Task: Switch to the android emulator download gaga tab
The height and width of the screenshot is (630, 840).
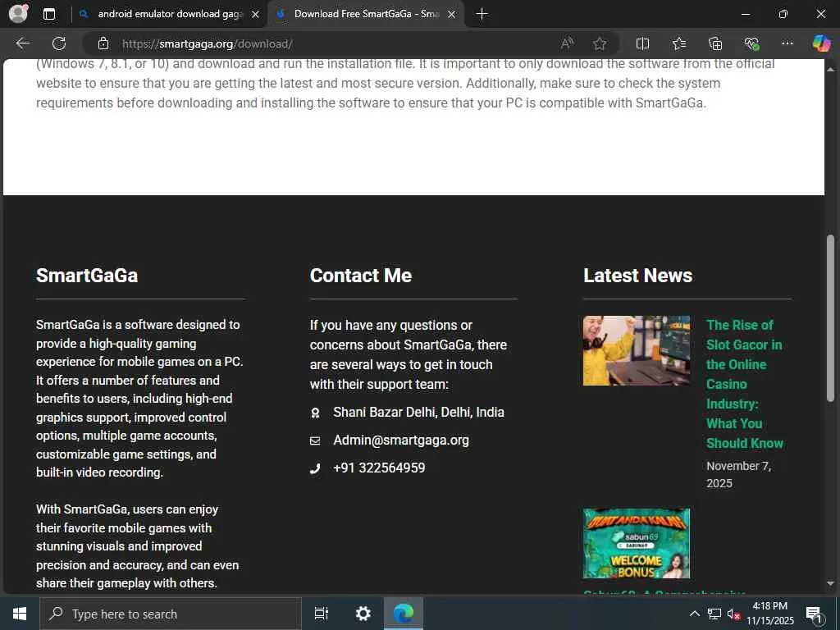Action: coord(169,14)
